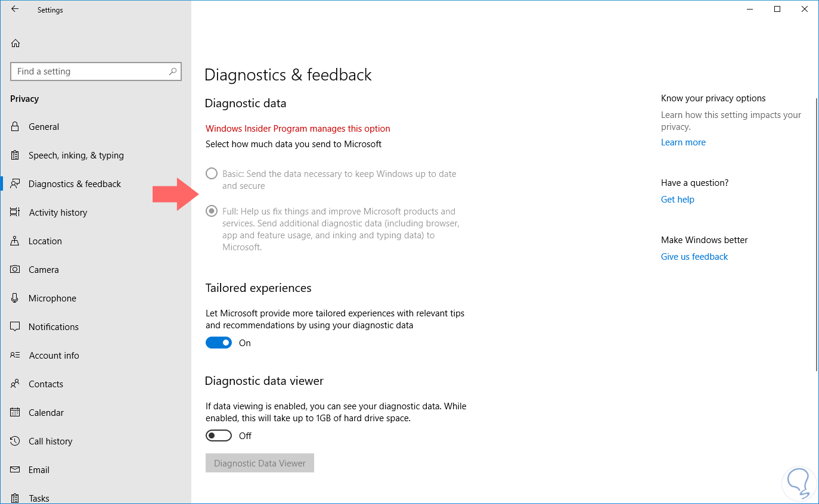Screen dimensions: 819x504
Task: Select the Basic diagnostic data radio button
Action: pos(212,174)
